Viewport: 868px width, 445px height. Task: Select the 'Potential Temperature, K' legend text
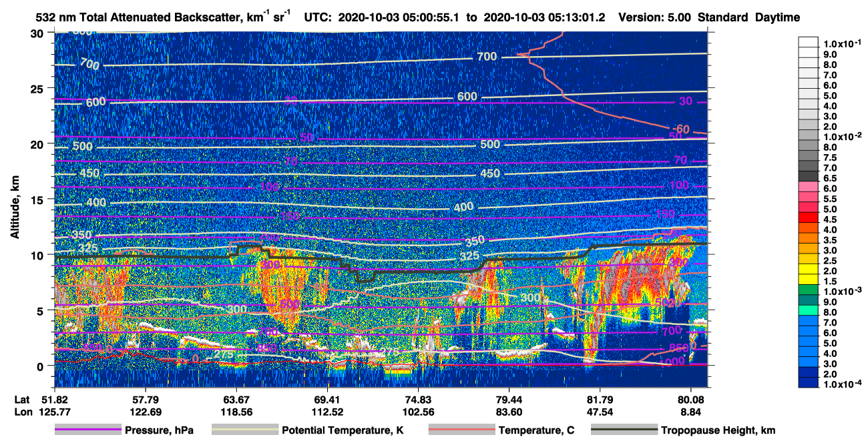[343, 430]
